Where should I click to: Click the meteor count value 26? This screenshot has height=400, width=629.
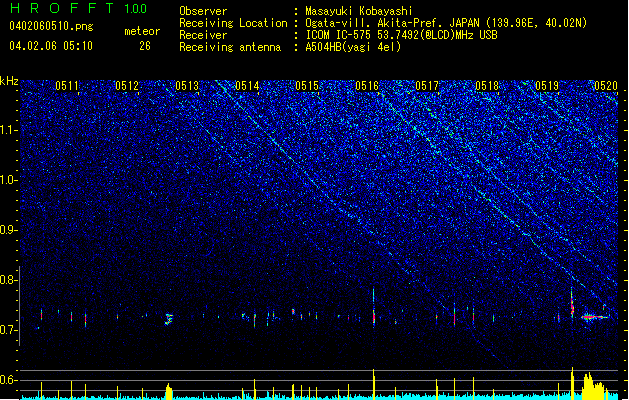click(x=145, y=46)
